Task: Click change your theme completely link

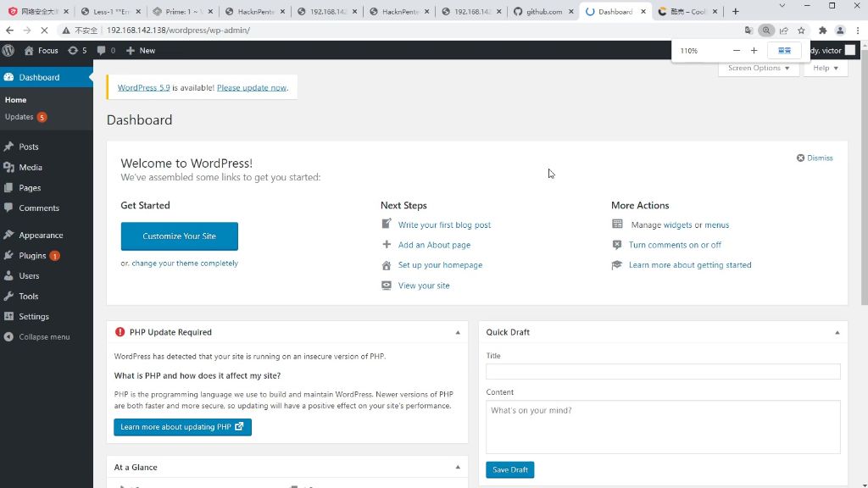Action: (x=185, y=263)
